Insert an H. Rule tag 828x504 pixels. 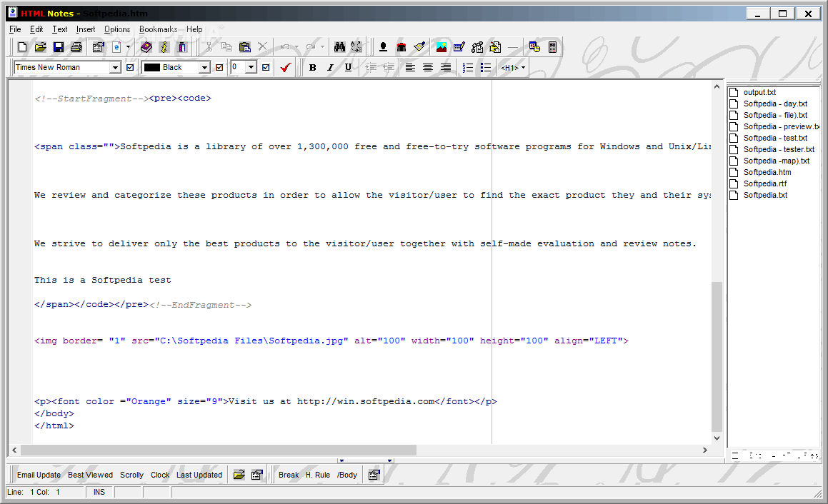(318, 475)
